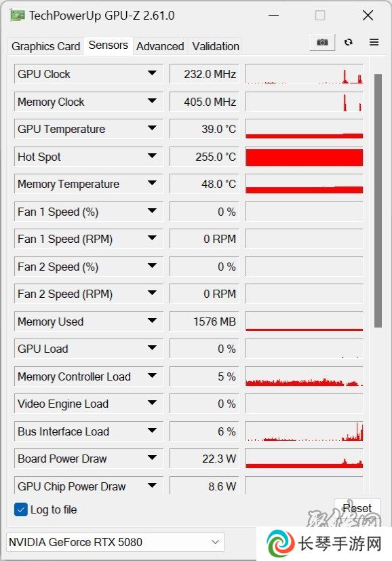392x561 pixels.
Task: Click the sensor list vertical scrollbar
Action: [378, 200]
